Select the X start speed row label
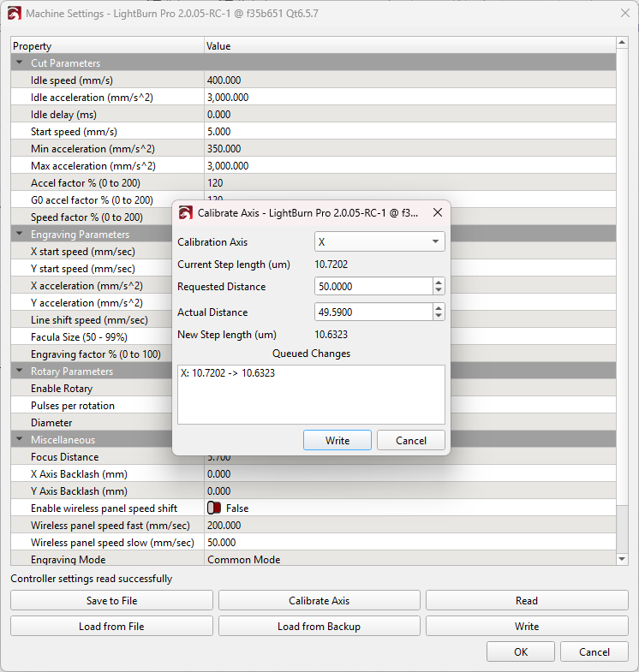The height and width of the screenshot is (672, 639). [x=83, y=251]
